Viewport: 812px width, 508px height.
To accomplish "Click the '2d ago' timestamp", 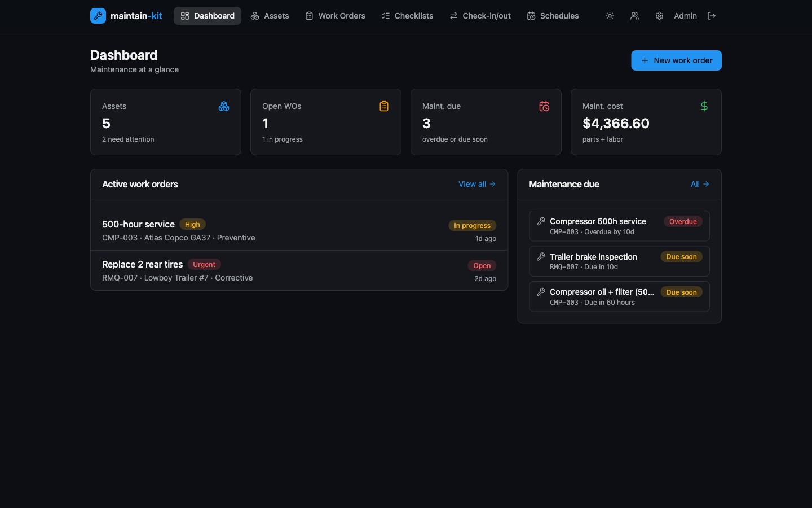I will [486, 279].
